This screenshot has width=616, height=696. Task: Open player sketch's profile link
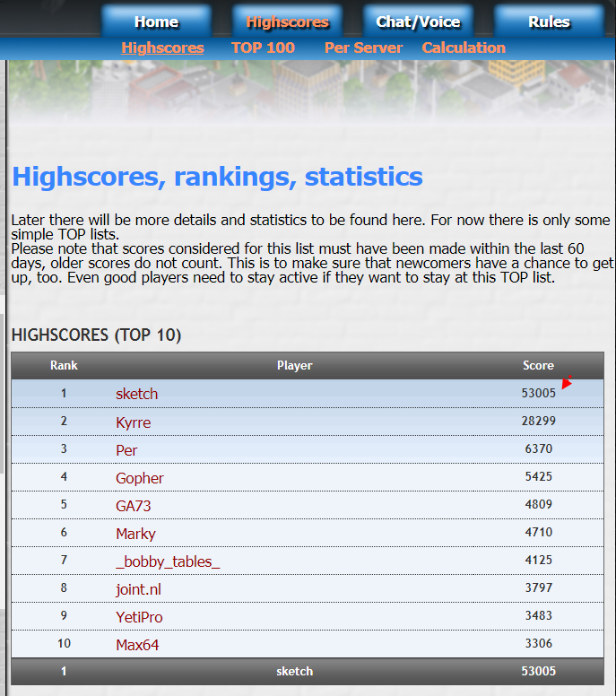click(136, 394)
